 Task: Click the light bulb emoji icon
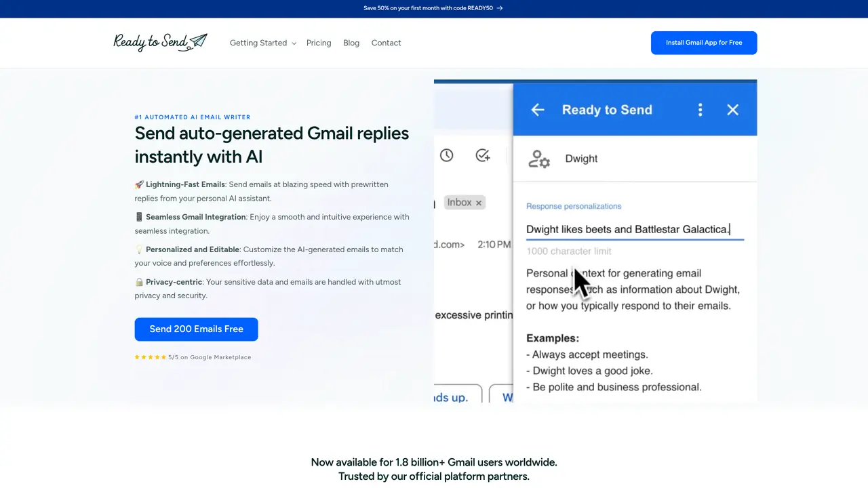(x=139, y=249)
